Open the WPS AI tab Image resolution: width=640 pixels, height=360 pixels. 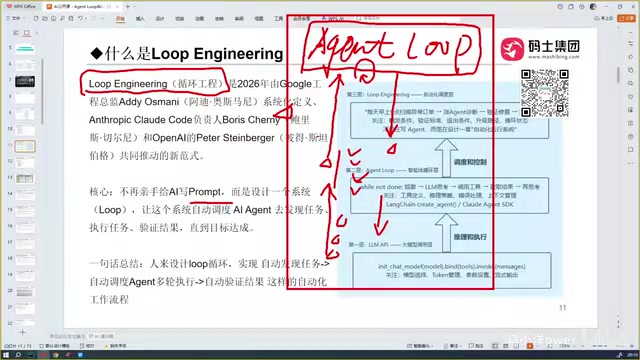coord(333,18)
